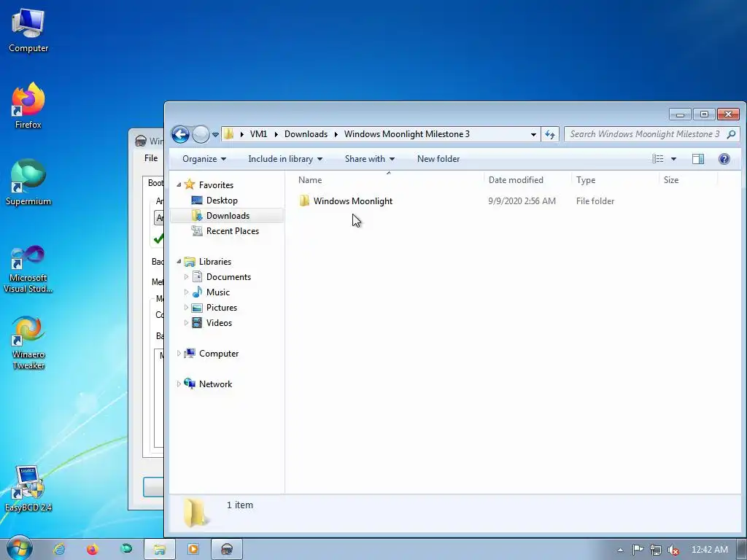Viewport: 747px width, 560px height.
Task: Click the search magnifier icon
Action: pyautogui.click(x=731, y=134)
